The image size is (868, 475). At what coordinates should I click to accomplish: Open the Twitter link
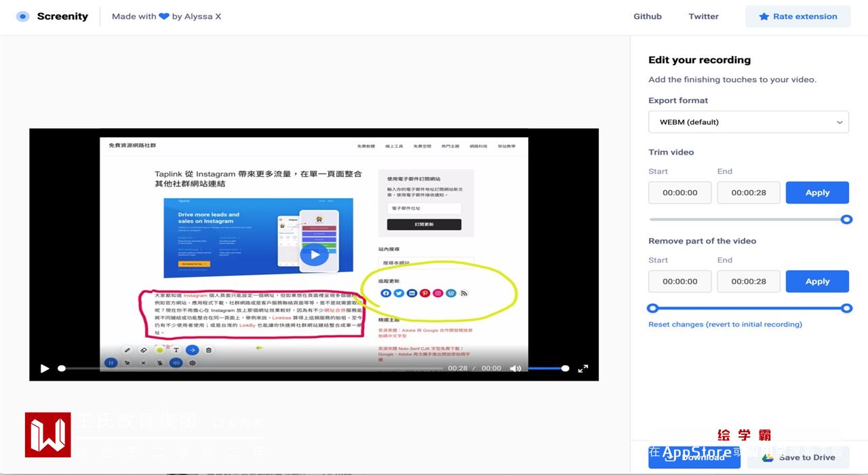click(703, 16)
